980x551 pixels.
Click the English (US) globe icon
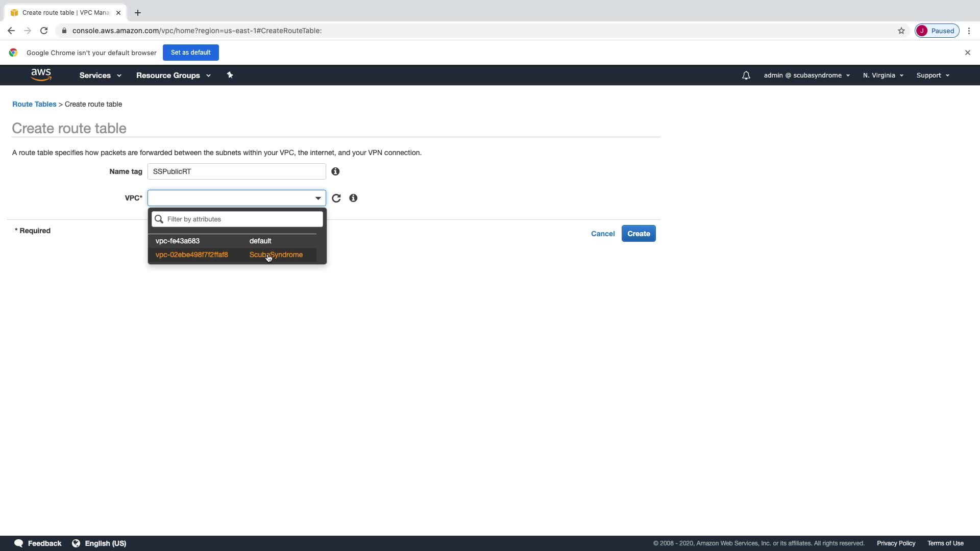76,543
